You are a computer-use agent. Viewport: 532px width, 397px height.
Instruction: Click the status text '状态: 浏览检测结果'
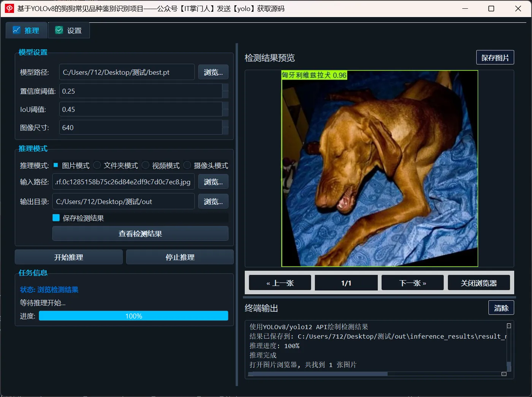click(x=49, y=290)
